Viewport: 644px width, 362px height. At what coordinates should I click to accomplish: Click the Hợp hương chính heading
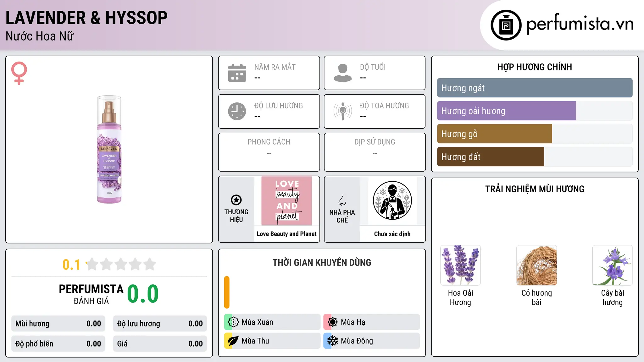[x=535, y=67]
